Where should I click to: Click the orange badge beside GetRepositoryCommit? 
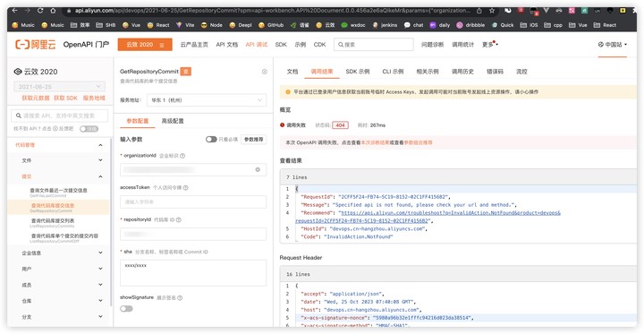pyautogui.click(x=186, y=72)
